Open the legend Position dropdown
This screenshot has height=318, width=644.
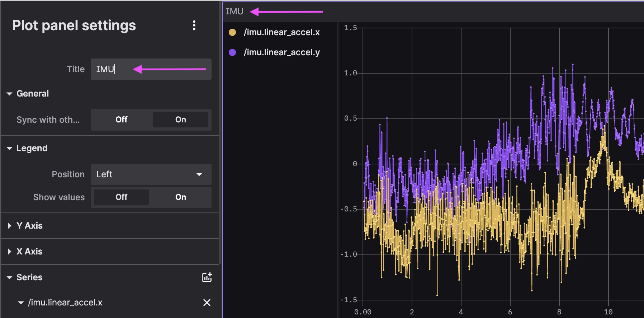[151, 174]
